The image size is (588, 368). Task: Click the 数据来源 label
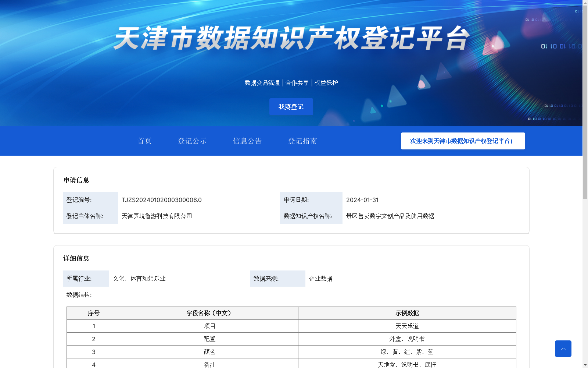coord(266,279)
